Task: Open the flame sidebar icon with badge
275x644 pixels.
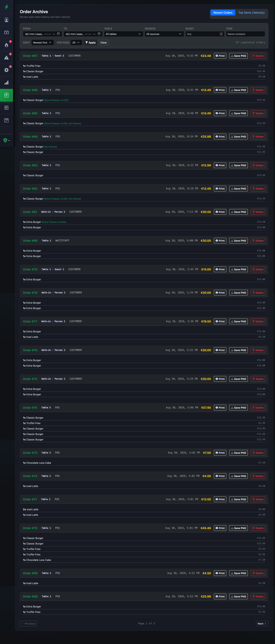Action: pos(6,45)
